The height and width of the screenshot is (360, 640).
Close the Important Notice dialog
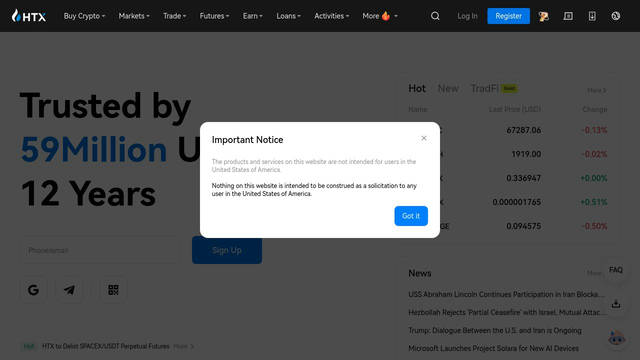(424, 138)
